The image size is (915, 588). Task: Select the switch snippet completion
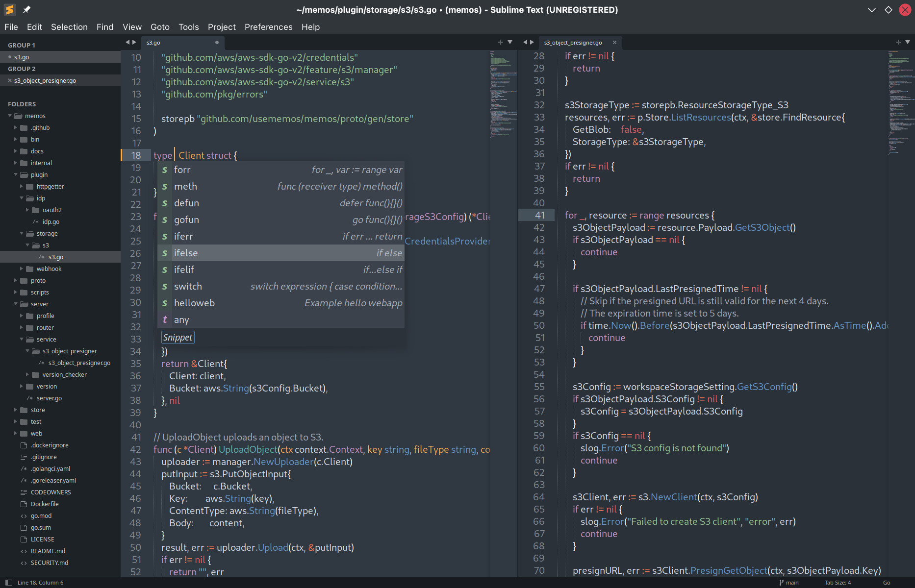click(x=281, y=286)
